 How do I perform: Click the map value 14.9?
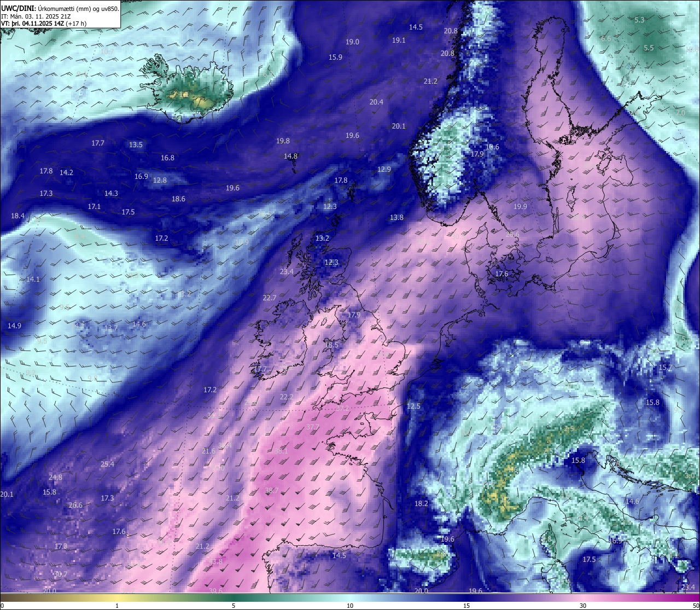(14, 326)
